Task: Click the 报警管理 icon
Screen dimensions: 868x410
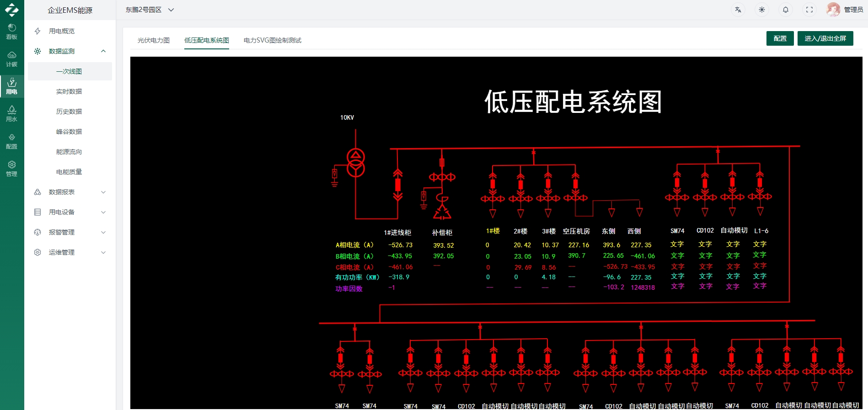Action: 38,232
